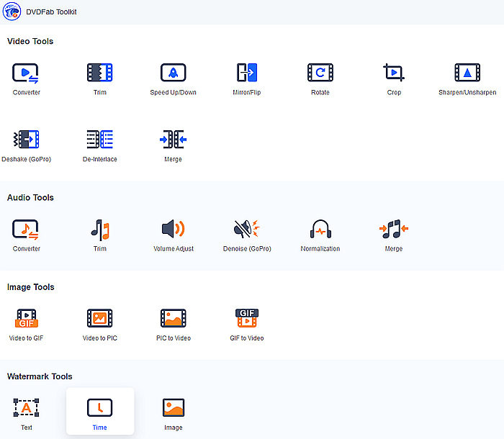Click the Video Tools section heading
Screen dimensions: 504x439
pos(30,41)
